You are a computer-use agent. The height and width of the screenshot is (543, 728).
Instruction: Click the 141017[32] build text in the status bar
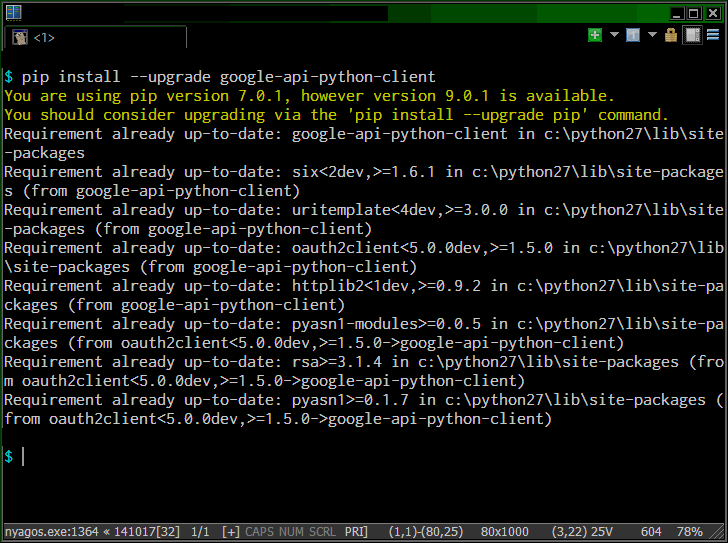pos(147,532)
